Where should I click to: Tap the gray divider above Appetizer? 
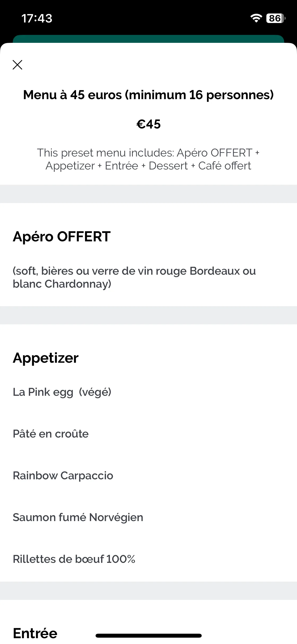(x=148, y=315)
